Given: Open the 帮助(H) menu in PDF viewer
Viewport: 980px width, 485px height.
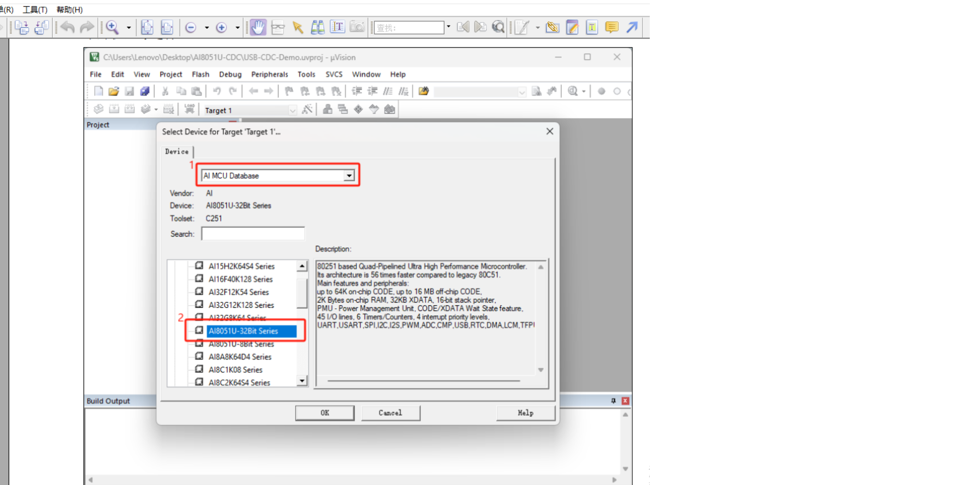Looking at the screenshot, I should coord(69,10).
